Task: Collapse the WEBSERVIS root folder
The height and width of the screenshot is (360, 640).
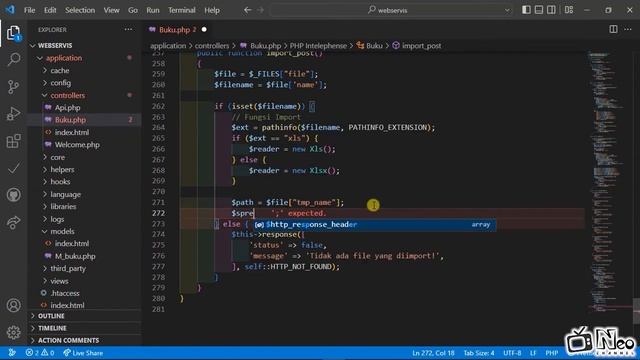Action: [55, 45]
